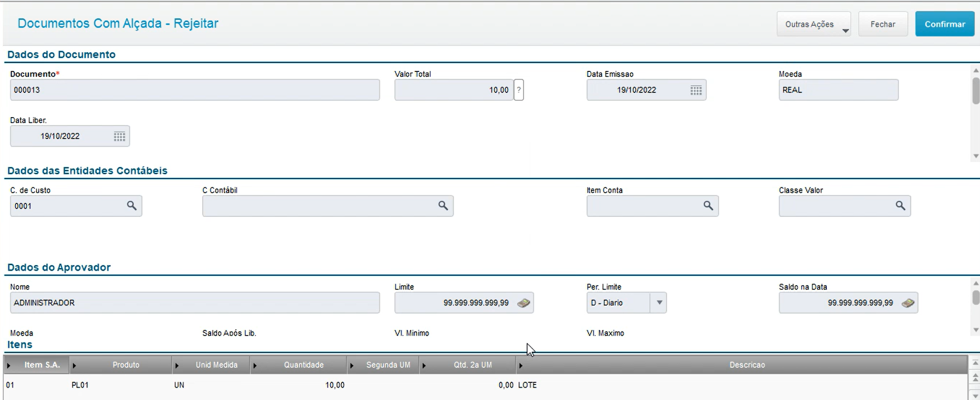980x400 pixels.
Task: Expand the Per. Limite dropdown
Action: coord(659,303)
